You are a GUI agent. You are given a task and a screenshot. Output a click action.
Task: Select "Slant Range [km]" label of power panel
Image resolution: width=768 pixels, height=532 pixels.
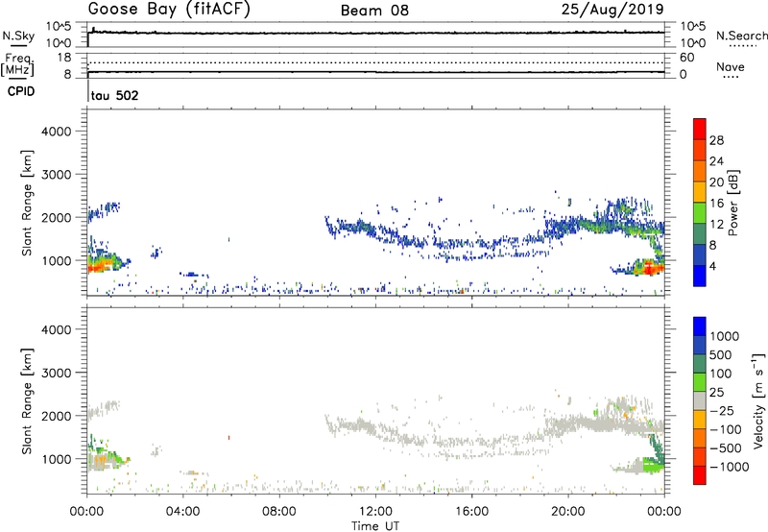click(27, 203)
